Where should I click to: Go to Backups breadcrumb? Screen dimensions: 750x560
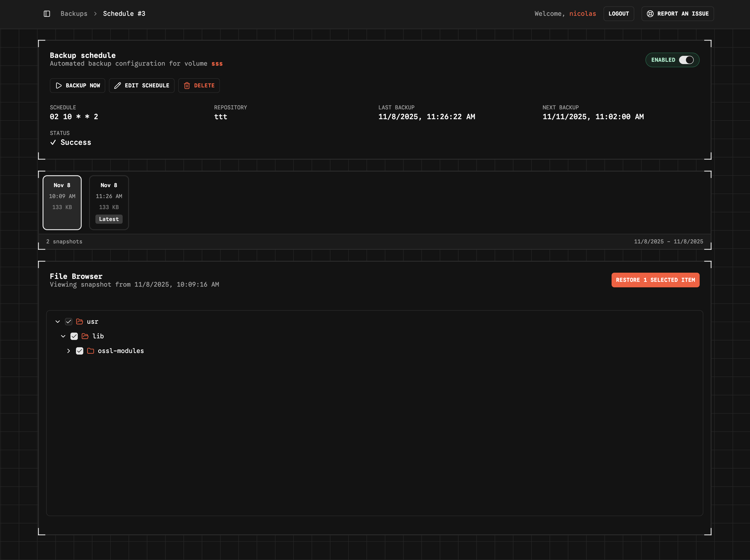click(x=74, y=13)
